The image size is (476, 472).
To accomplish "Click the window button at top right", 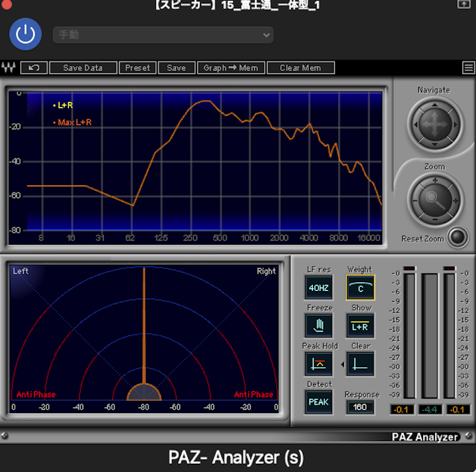I will coord(464,4).
